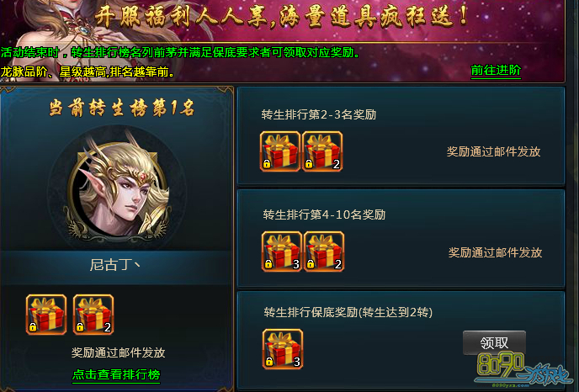Click the player name 尼古丁、

(x=114, y=265)
